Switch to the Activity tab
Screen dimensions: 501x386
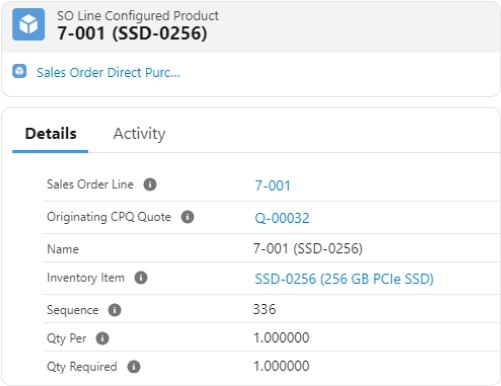point(139,134)
